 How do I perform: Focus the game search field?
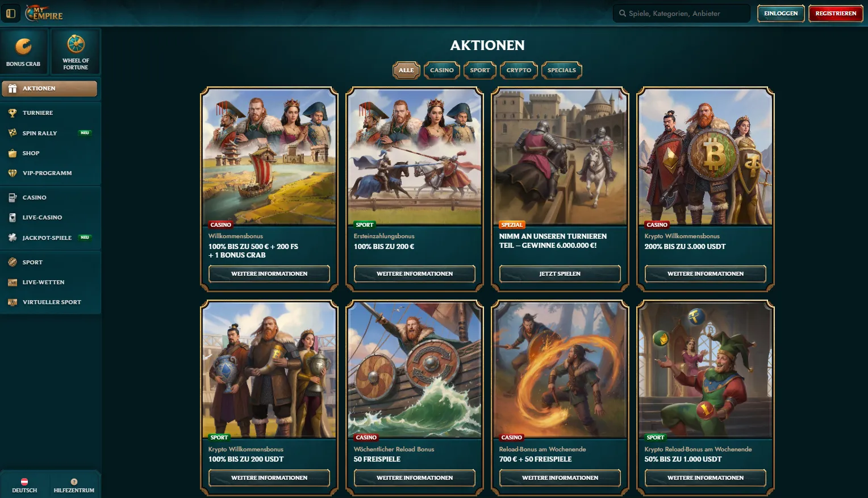coord(682,13)
